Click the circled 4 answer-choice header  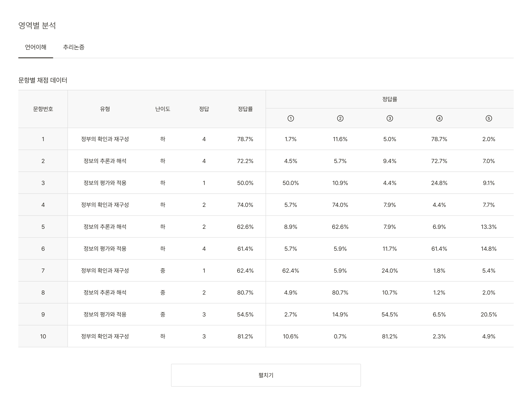(439, 118)
